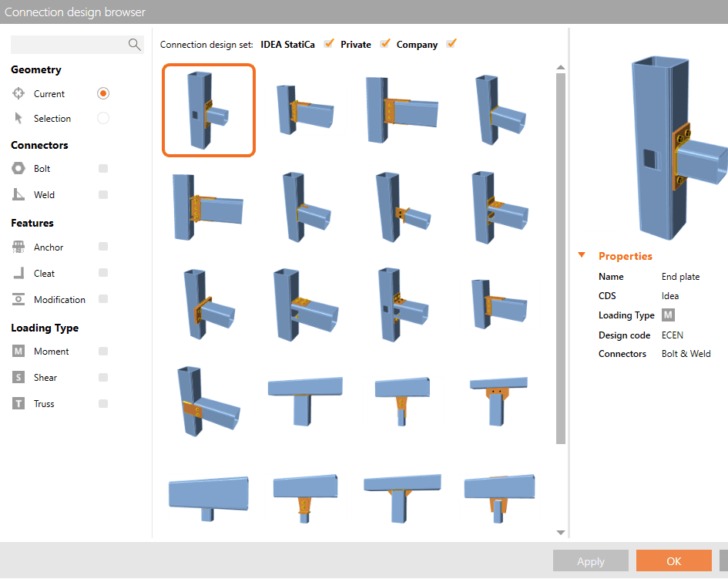
Task: Select second-row second thumbnail connection
Action: [306, 207]
